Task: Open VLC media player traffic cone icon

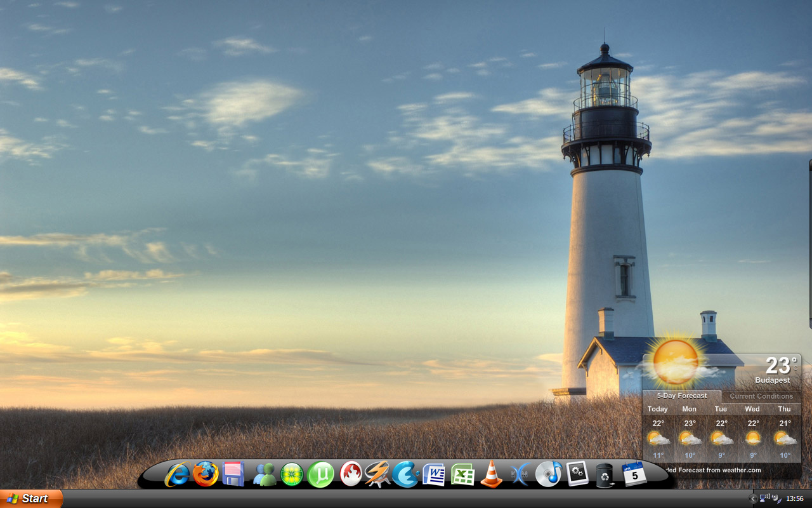Action: [492, 474]
